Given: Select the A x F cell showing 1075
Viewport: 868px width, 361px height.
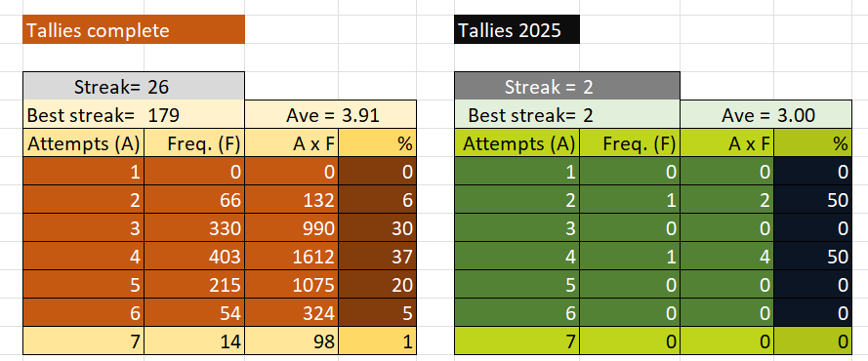Looking at the screenshot, I should pyautogui.click(x=292, y=285).
